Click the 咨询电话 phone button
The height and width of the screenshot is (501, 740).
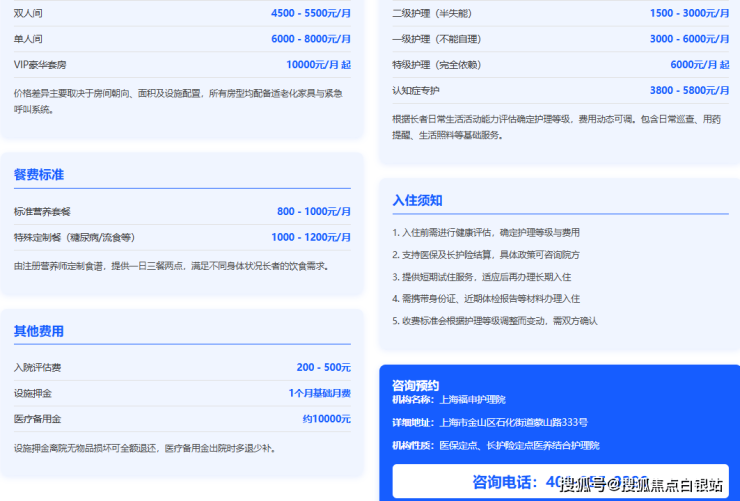tap(561, 482)
